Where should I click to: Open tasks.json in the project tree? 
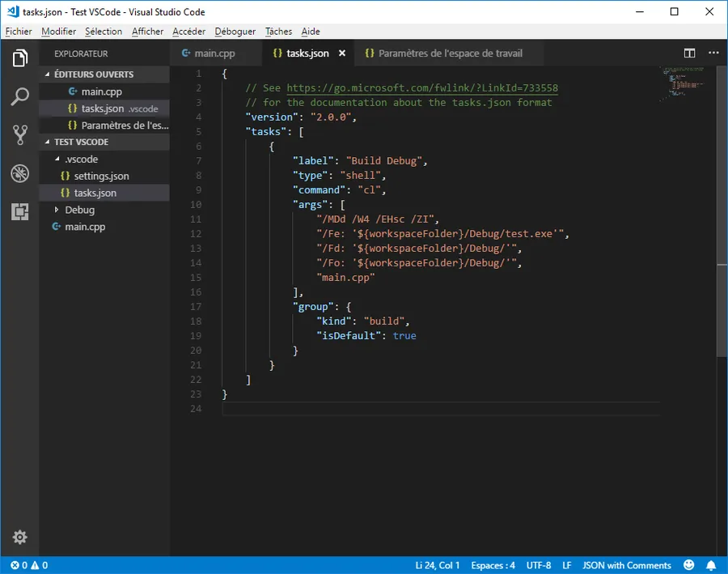coord(104,193)
